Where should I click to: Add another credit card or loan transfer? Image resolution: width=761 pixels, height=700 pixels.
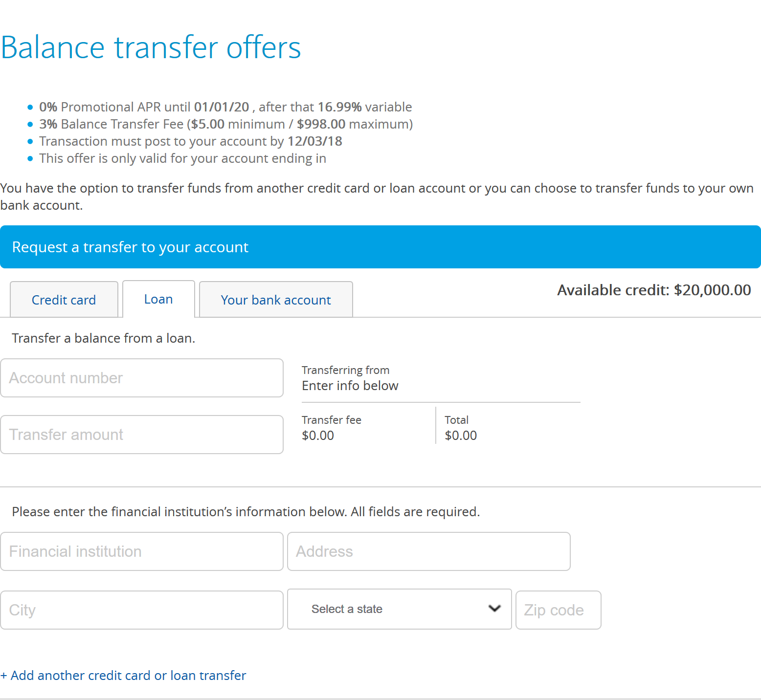(x=123, y=676)
